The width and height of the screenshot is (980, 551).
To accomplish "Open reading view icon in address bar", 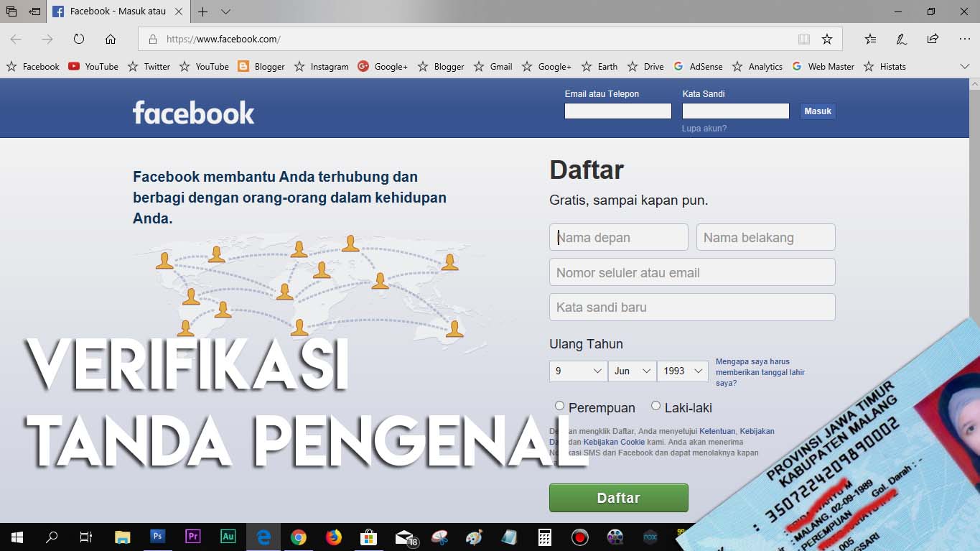I will [804, 39].
